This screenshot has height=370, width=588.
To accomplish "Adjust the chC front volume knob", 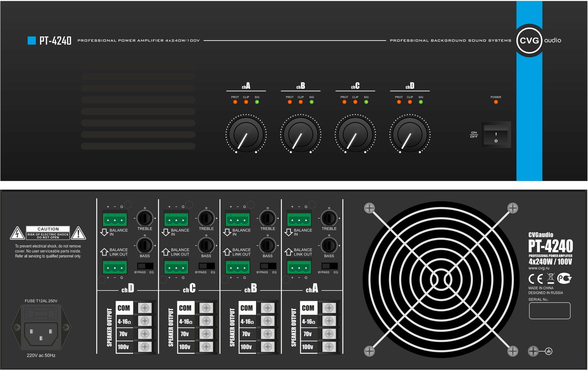I will [x=355, y=134].
